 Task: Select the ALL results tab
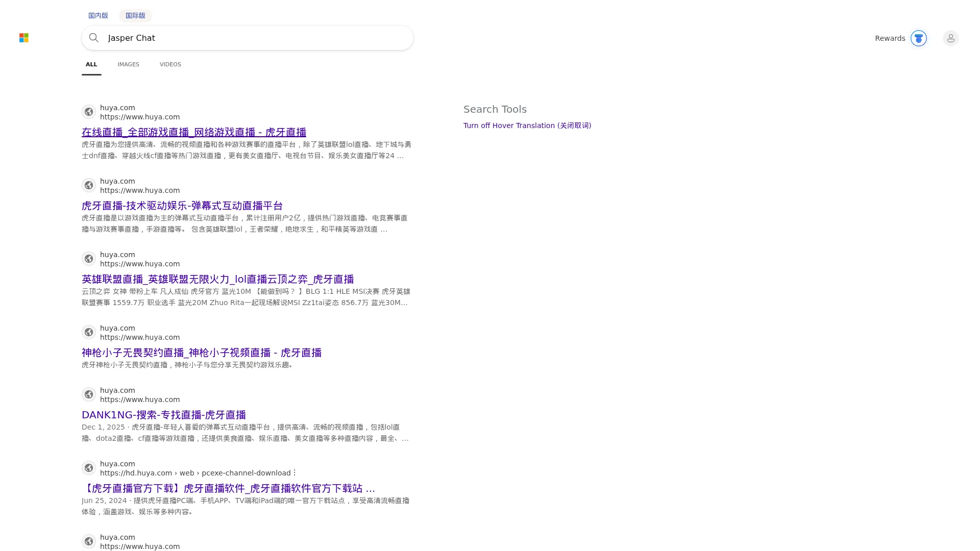pos(91,64)
